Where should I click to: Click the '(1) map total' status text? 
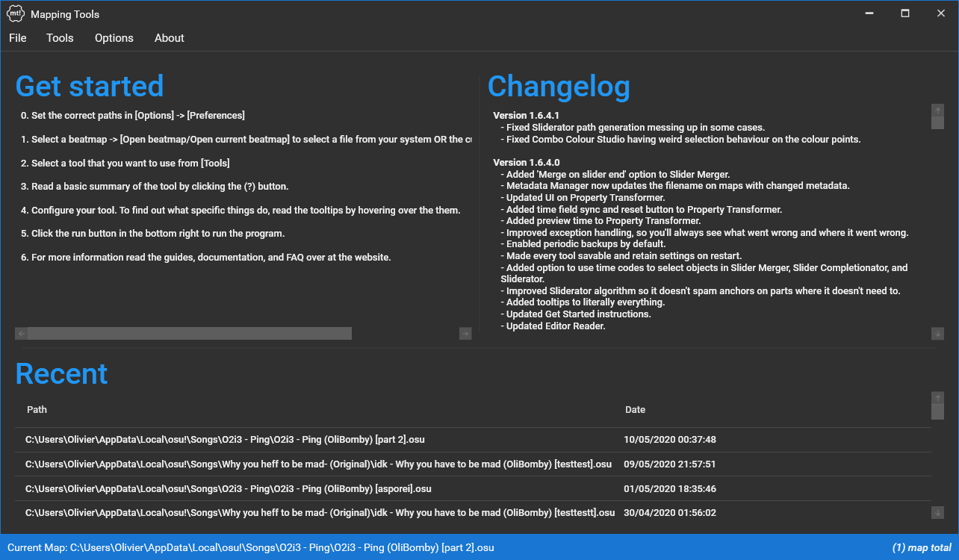click(x=922, y=547)
